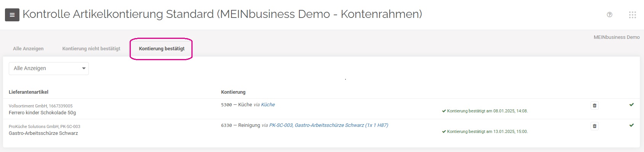The image size is (644, 152).
Task: Open the apps grid icon
Action: click(x=632, y=15)
